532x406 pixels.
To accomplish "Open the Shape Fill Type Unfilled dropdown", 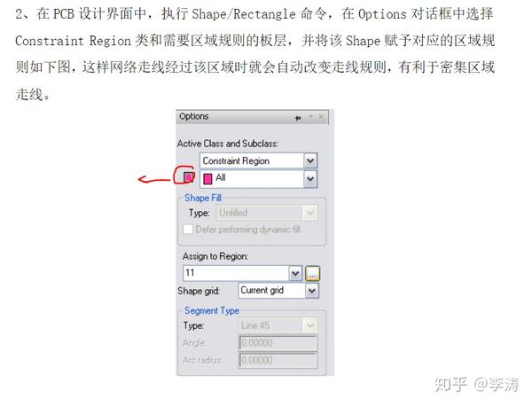I will click(310, 213).
